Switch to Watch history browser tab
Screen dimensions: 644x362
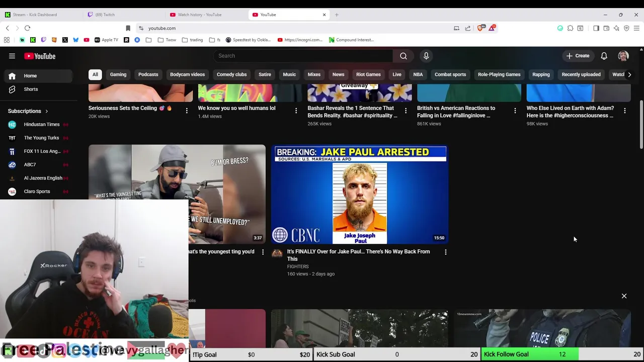(200, 15)
